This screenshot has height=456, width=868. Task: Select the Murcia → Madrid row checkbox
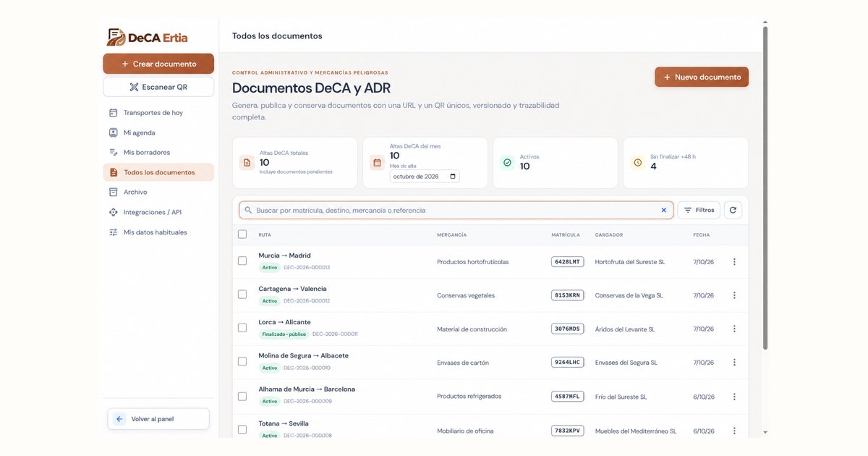pyautogui.click(x=242, y=261)
